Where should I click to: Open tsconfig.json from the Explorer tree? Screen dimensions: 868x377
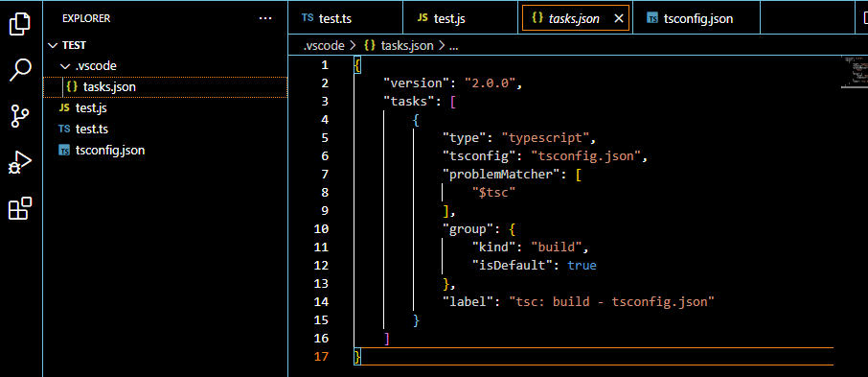coord(165,151)
